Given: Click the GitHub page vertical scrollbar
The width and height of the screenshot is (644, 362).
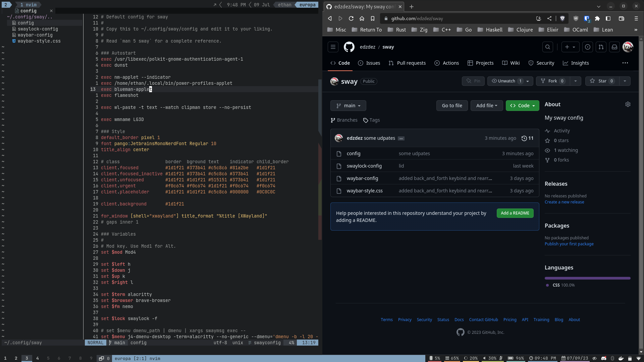Looking at the screenshot, I should [641, 194].
